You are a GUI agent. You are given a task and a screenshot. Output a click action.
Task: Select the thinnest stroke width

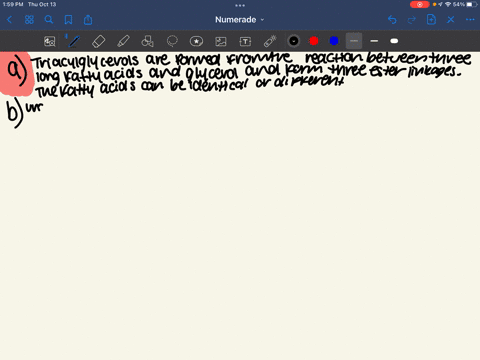tap(354, 41)
